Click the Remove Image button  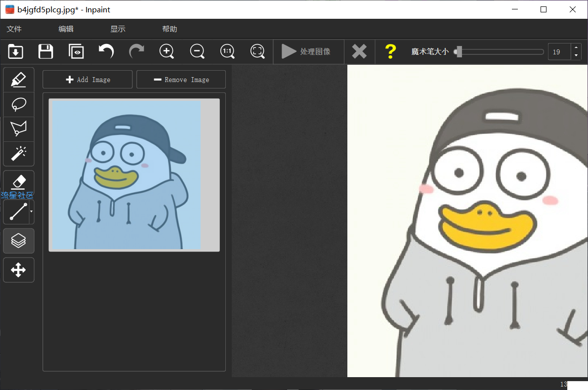click(181, 80)
